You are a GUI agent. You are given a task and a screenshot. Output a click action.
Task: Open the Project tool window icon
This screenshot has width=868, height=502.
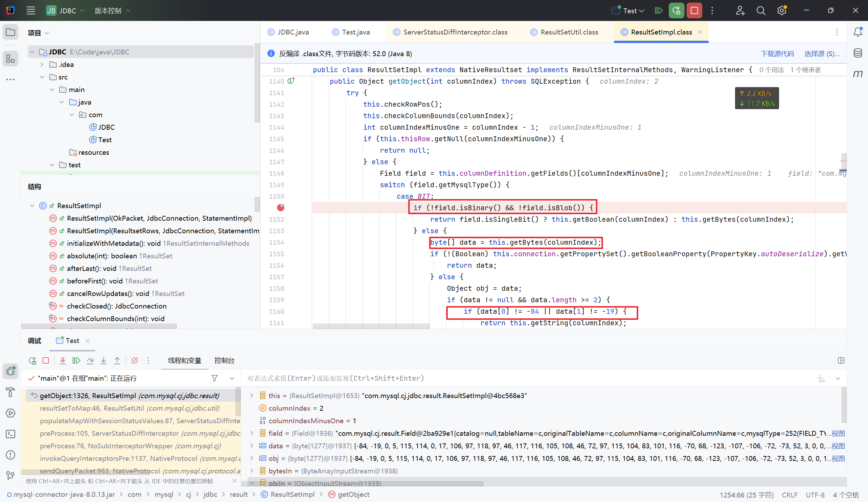[10, 32]
